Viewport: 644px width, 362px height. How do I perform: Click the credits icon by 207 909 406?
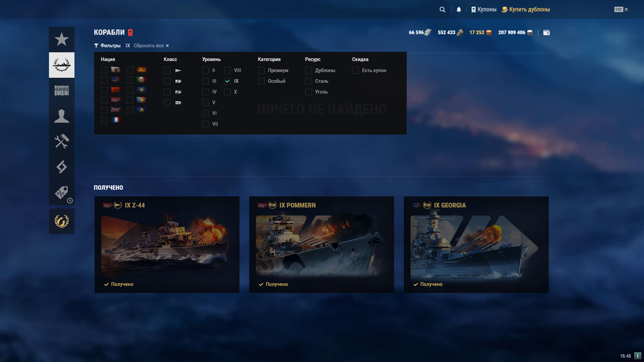tap(530, 33)
